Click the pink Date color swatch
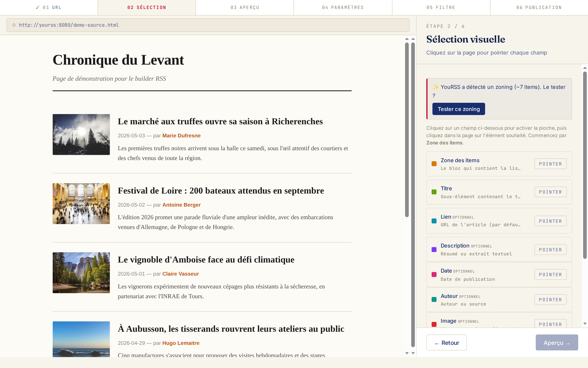This screenshot has width=588, height=368. pyautogui.click(x=434, y=275)
